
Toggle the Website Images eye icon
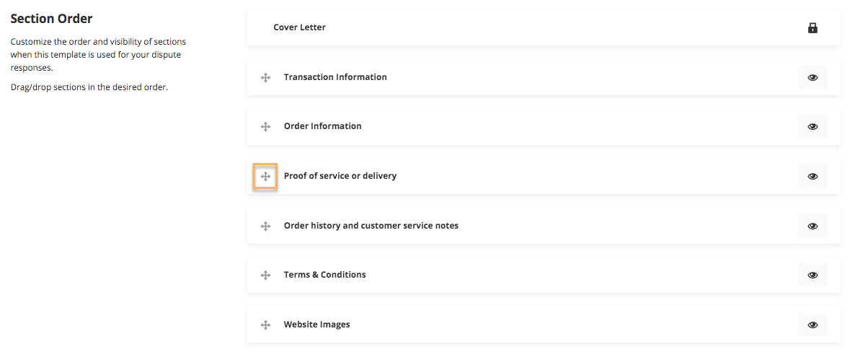coord(812,325)
